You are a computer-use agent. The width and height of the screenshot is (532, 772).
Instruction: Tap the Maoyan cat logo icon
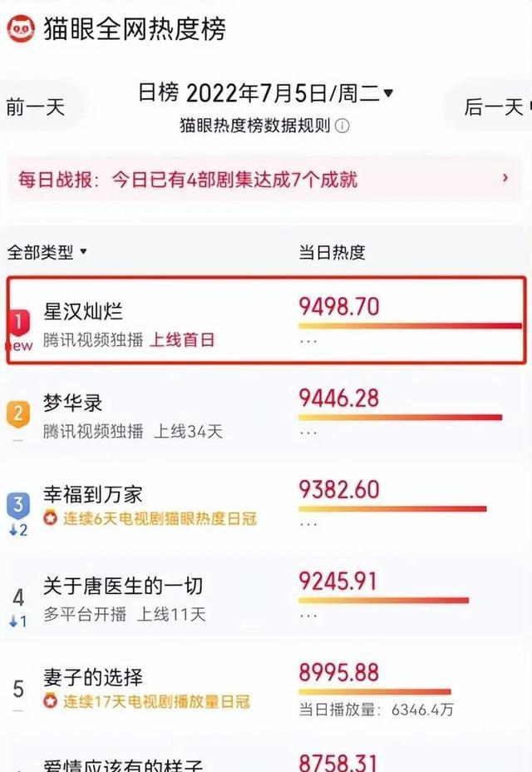[21, 28]
